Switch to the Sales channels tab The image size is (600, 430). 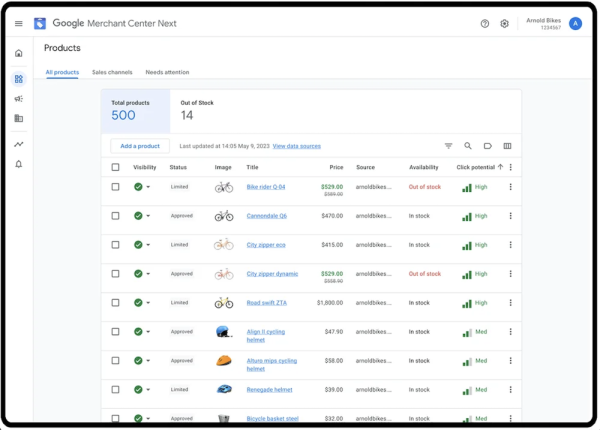point(112,72)
